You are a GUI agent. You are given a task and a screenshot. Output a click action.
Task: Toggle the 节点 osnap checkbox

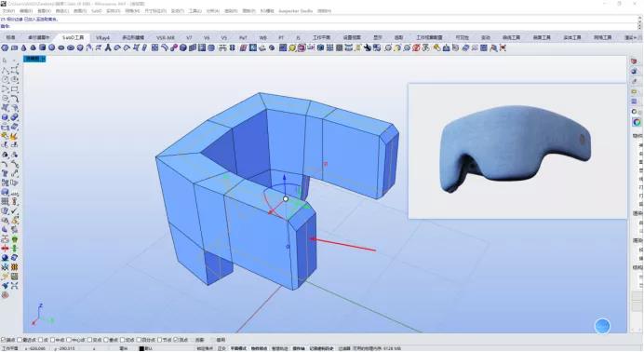coord(159,340)
